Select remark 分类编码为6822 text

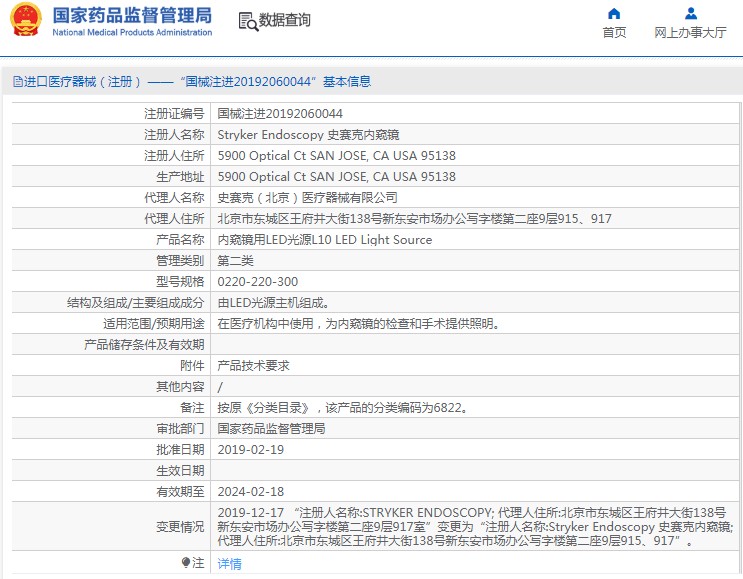click(x=343, y=407)
